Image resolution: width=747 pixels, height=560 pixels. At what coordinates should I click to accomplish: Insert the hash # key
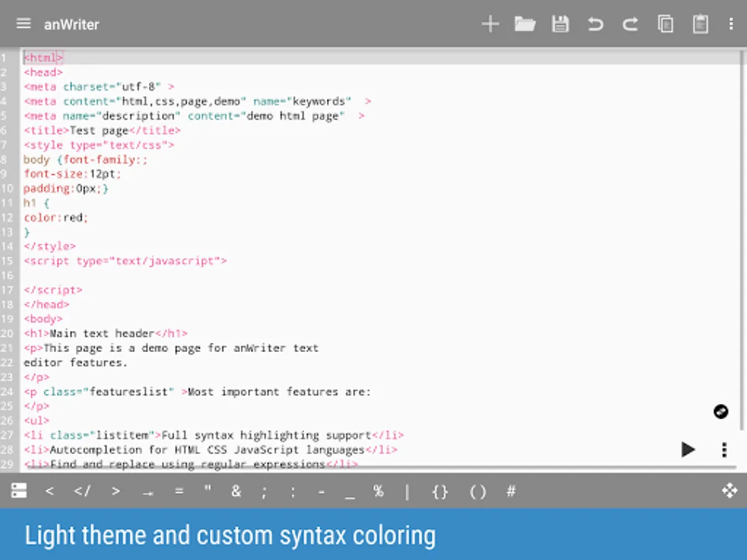click(x=511, y=491)
